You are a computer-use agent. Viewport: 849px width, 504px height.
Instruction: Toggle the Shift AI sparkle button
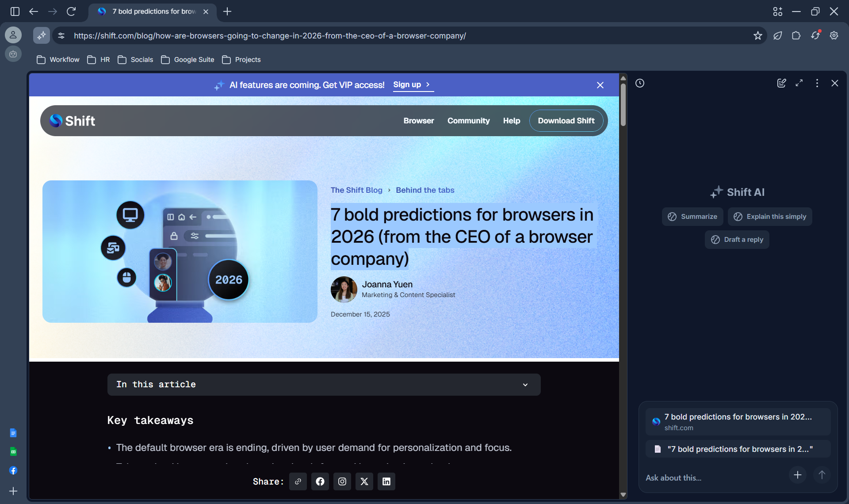pyautogui.click(x=42, y=35)
